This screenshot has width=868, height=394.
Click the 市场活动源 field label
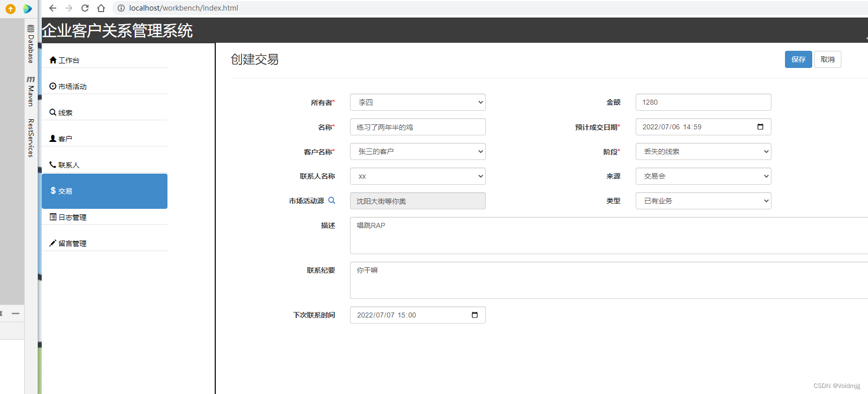pos(306,201)
